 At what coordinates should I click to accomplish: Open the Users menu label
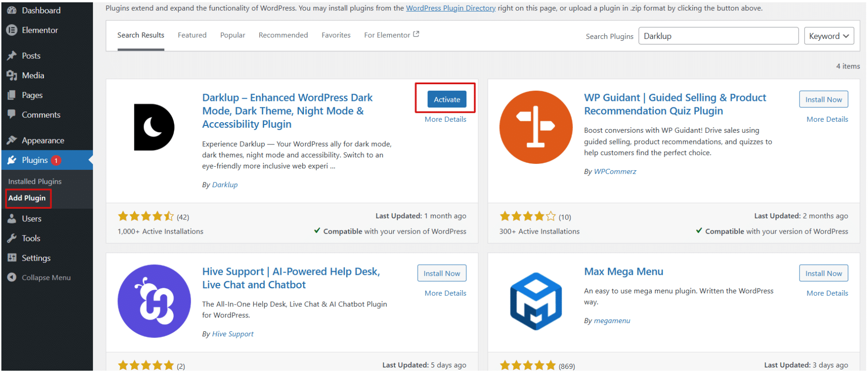[31, 219]
